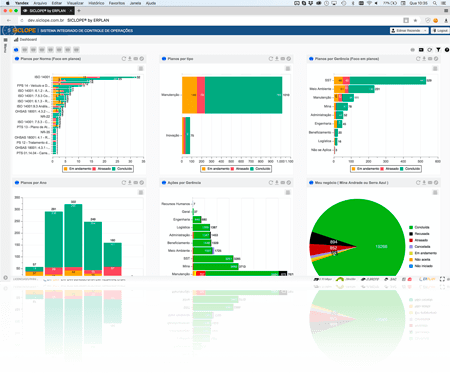The height and width of the screenshot is (373, 450).
Task: Select the Dashboard tab
Action: pos(26,39)
